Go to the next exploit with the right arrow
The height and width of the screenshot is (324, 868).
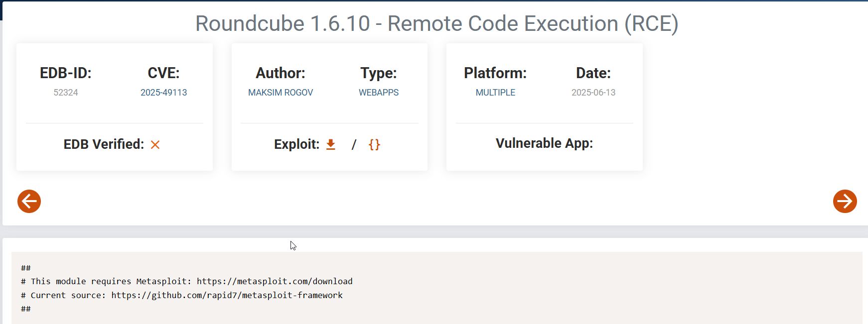[x=845, y=201]
